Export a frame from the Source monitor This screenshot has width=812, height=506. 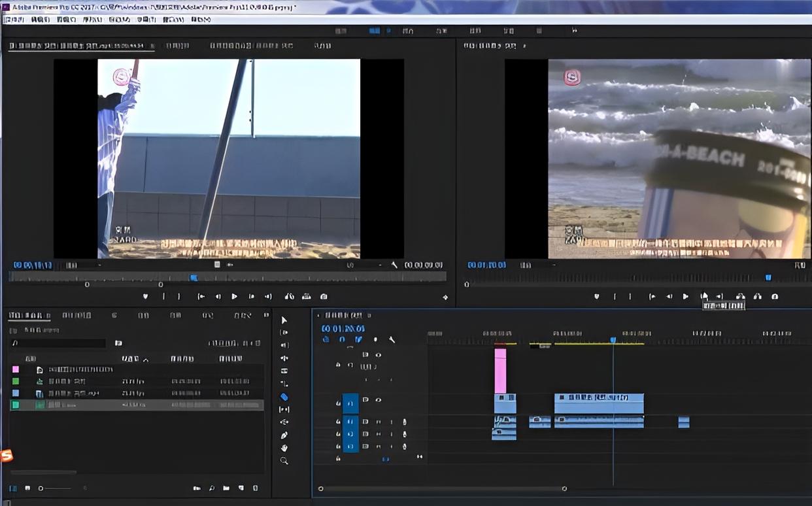click(323, 297)
